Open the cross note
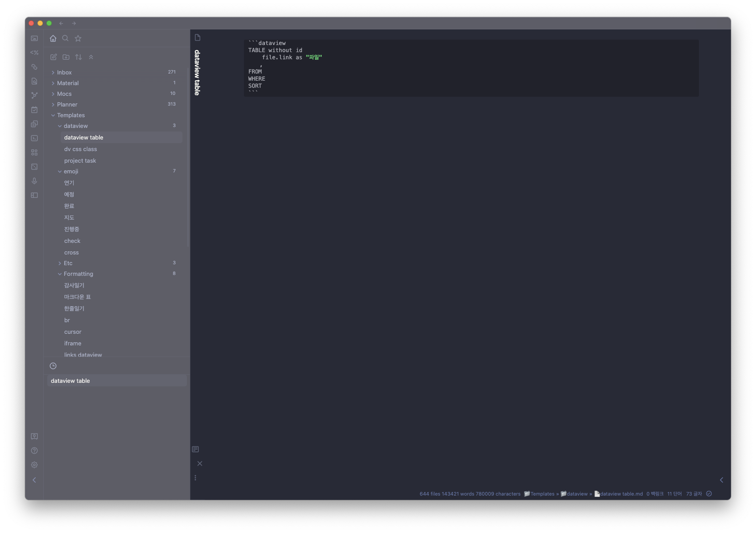The image size is (756, 533). point(121,252)
